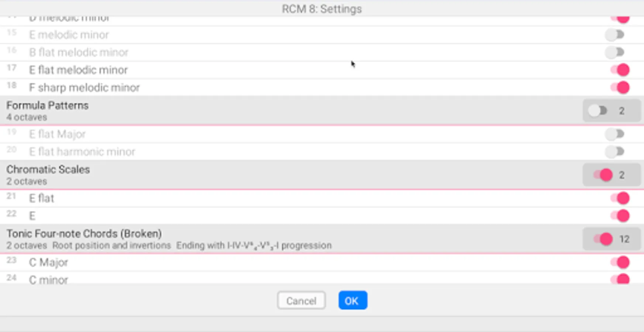Click Cancel to dismiss settings
The width and height of the screenshot is (644, 332).
tap(301, 301)
